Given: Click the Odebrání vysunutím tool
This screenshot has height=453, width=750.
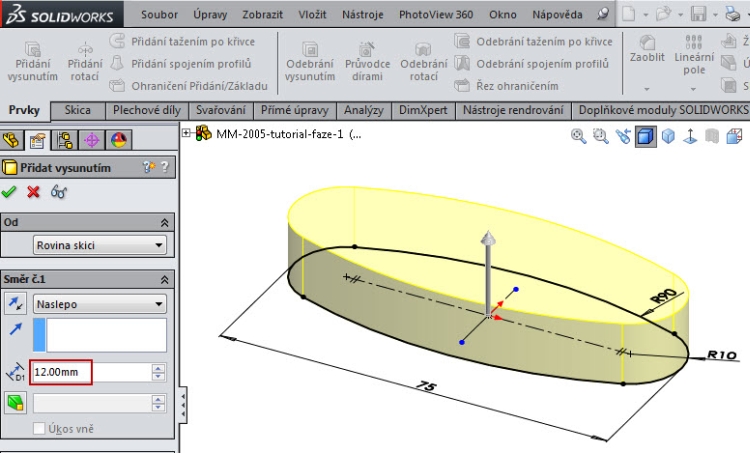Looking at the screenshot, I should point(309,62).
